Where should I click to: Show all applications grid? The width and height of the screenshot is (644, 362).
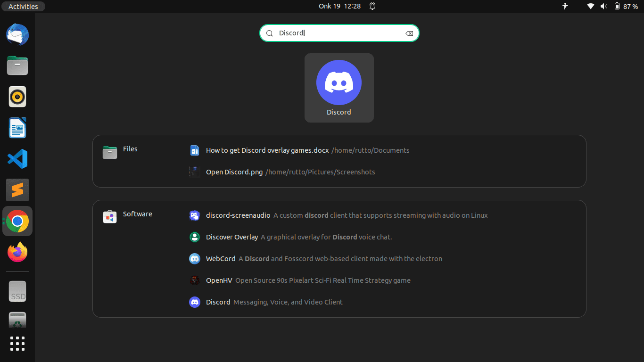(x=17, y=344)
